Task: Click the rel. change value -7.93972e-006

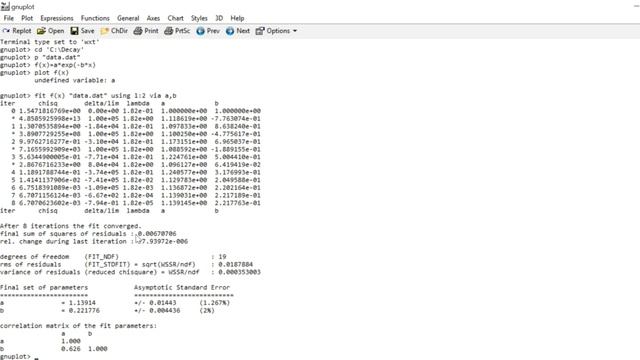Action: point(162,242)
